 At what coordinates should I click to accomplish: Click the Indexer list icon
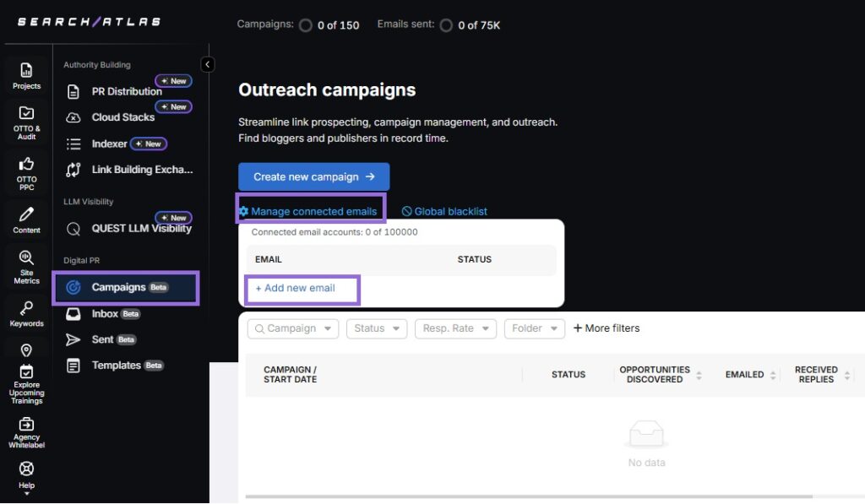tap(73, 144)
